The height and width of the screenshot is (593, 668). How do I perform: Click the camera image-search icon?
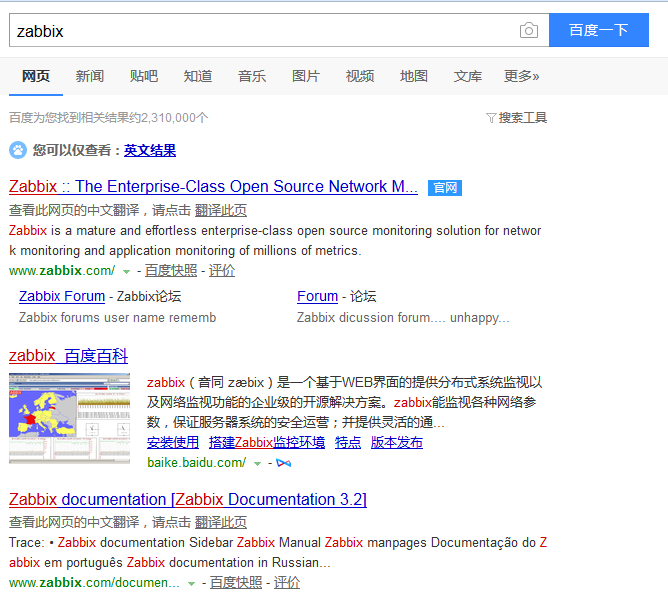tap(528, 30)
